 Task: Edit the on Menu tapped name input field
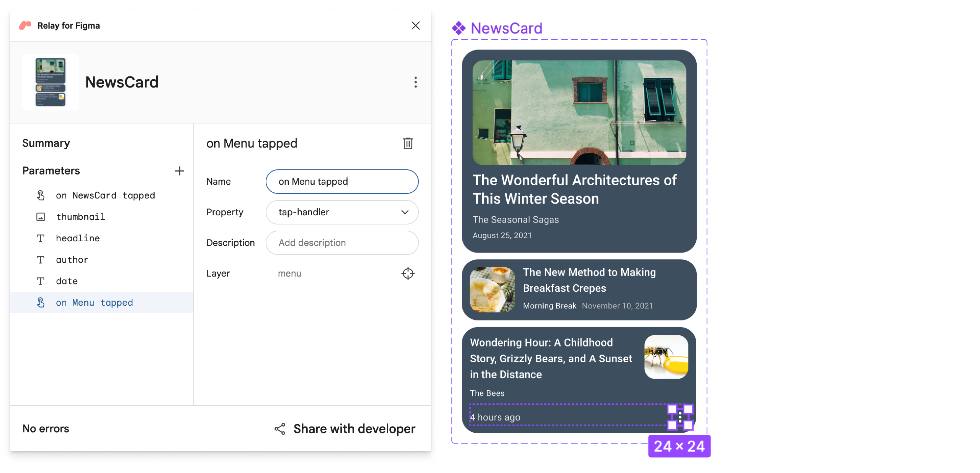coord(343,181)
